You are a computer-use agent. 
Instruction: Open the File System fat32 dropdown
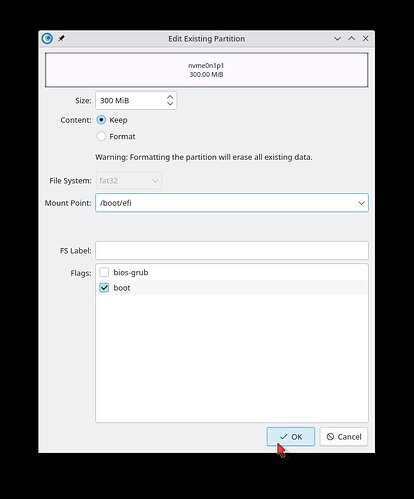click(129, 180)
